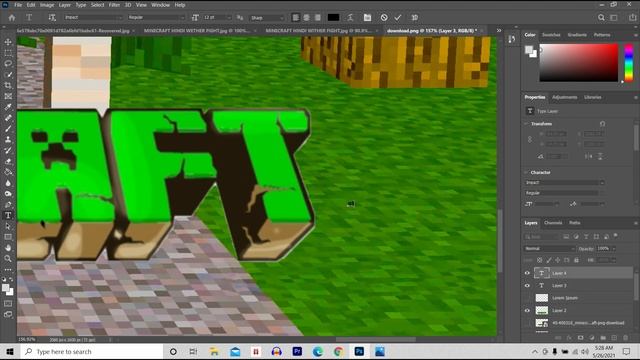640x360 pixels.
Task: Select the Rectangular Marquee tool
Action: click(8, 53)
